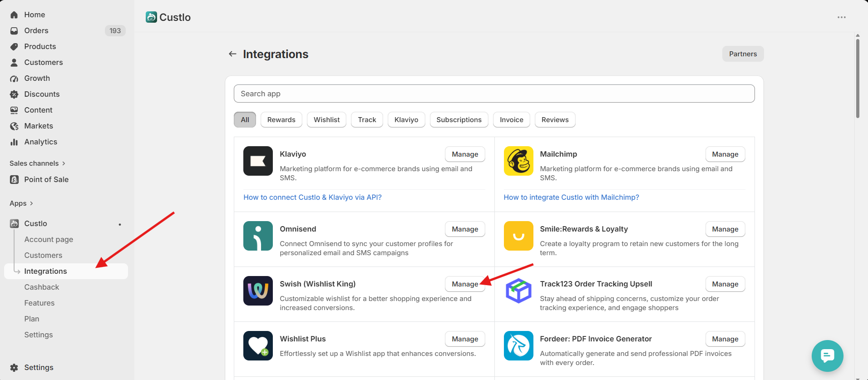Click the Fordeer PDF Invoice logo

[518, 345]
